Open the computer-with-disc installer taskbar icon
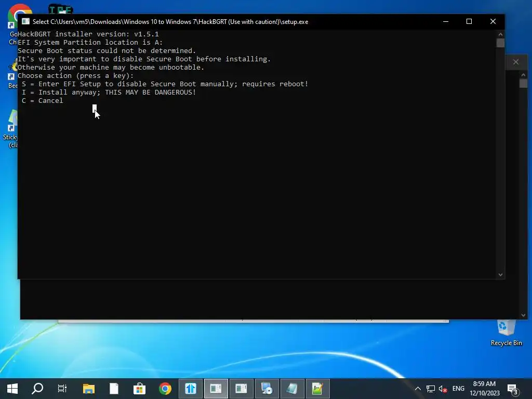 pyautogui.click(x=267, y=389)
